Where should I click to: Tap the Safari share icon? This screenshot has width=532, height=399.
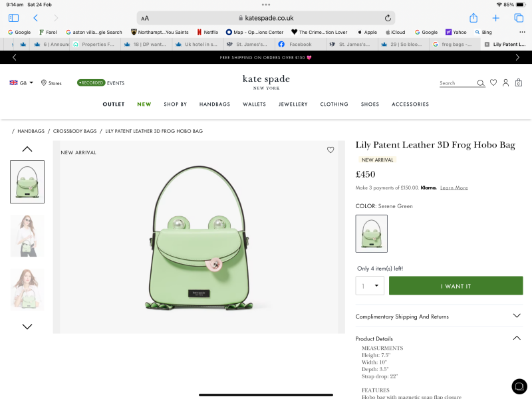tap(473, 18)
